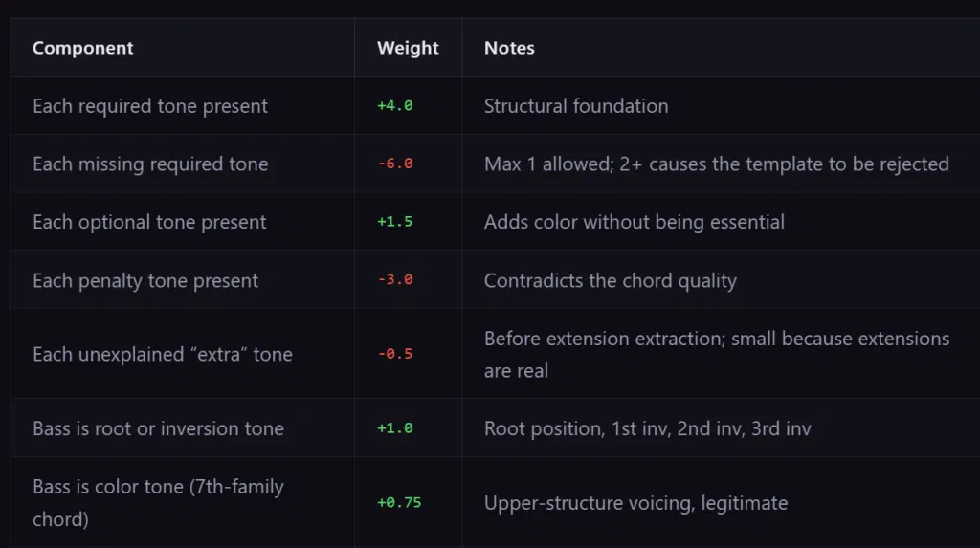Click the Component column header

82,48
